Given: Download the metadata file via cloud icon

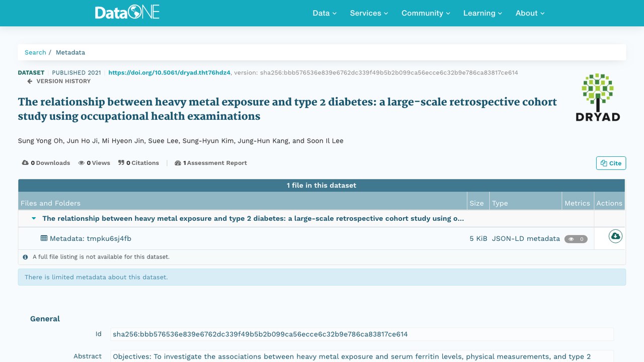Looking at the screenshot, I should 615,236.
